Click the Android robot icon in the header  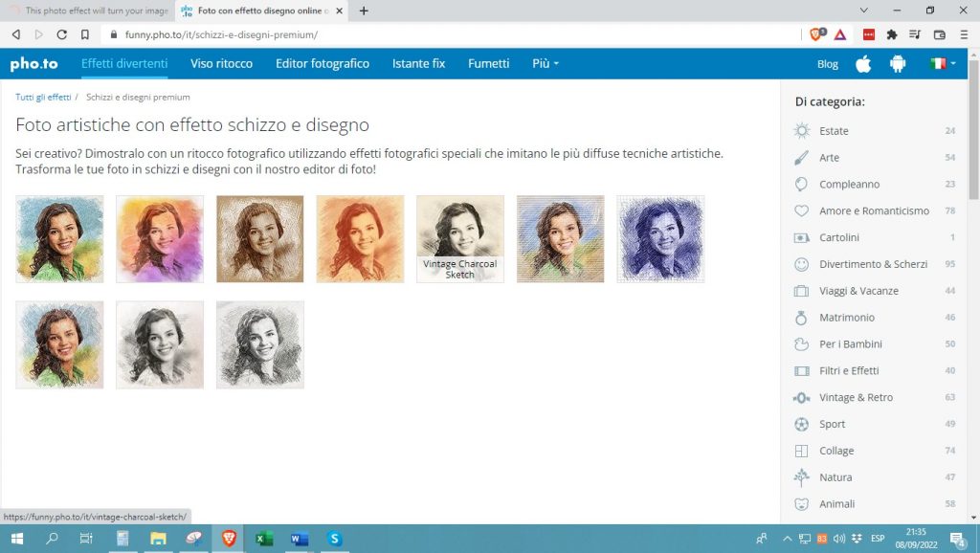(897, 63)
